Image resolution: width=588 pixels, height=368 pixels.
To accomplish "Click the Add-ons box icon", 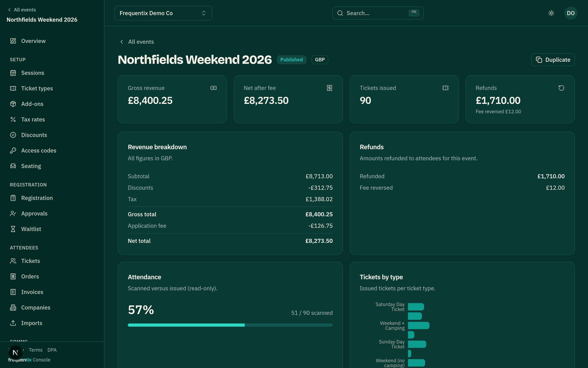I will [13, 104].
